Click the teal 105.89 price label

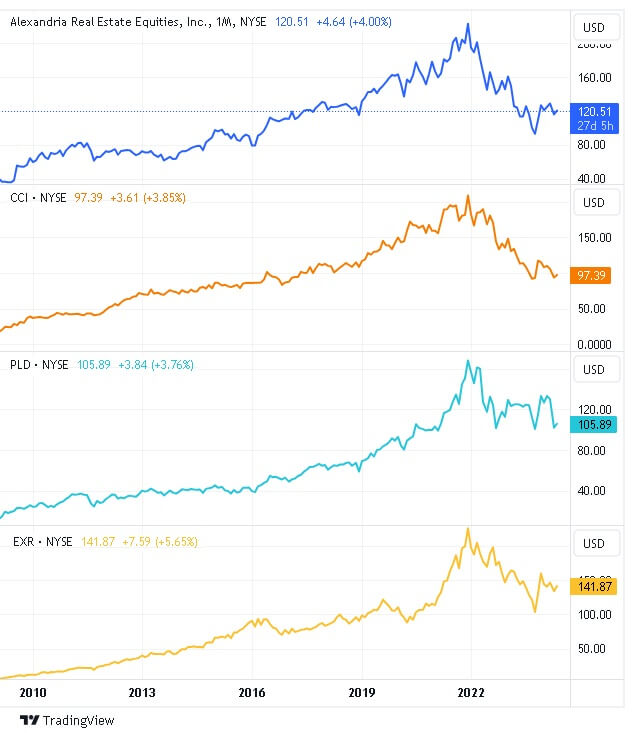click(x=594, y=424)
